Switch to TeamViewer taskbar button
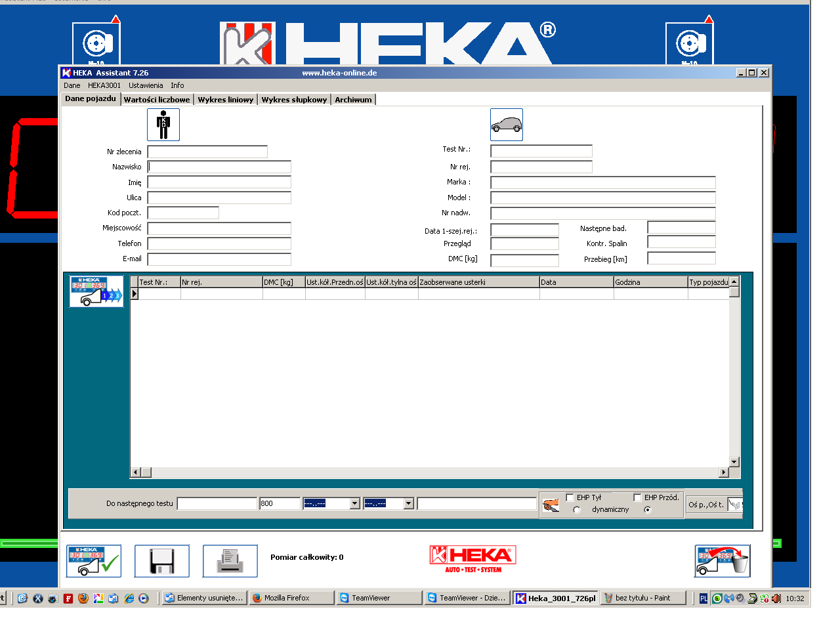This screenshot has width=840, height=630. [379, 598]
